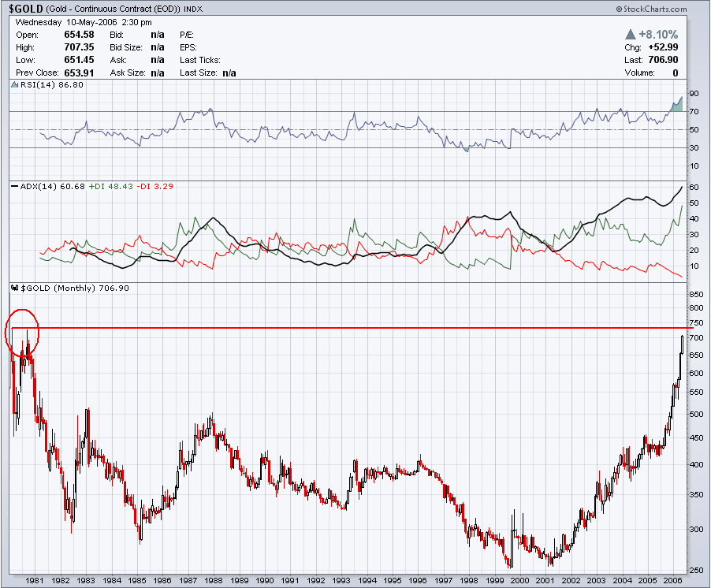The image size is (711, 588).
Task: Click the 1991 year label on the time axis
Action: coord(290,581)
